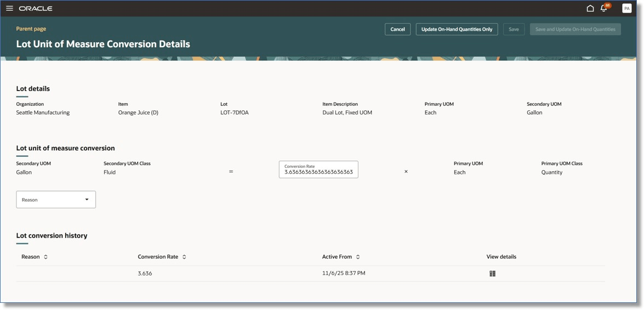The width and height of the screenshot is (644, 310).
Task: Click the LOT-7DfOA lot value
Action: [235, 112]
